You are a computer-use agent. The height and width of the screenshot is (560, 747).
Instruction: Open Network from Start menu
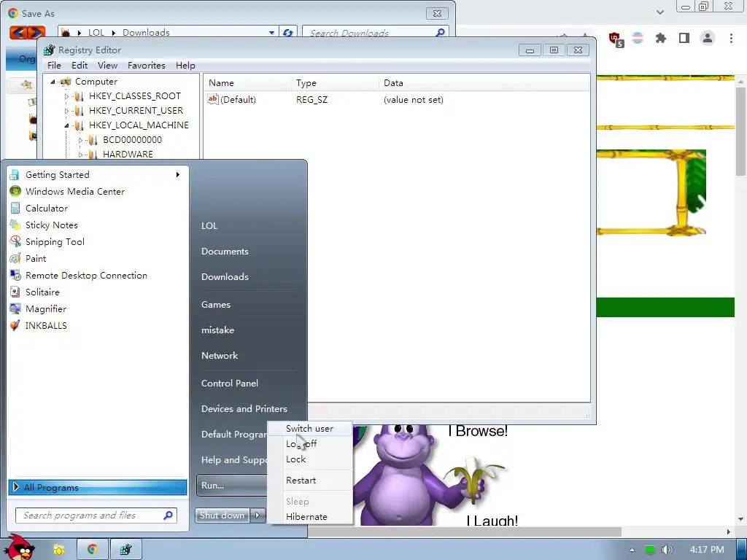click(x=220, y=356)
